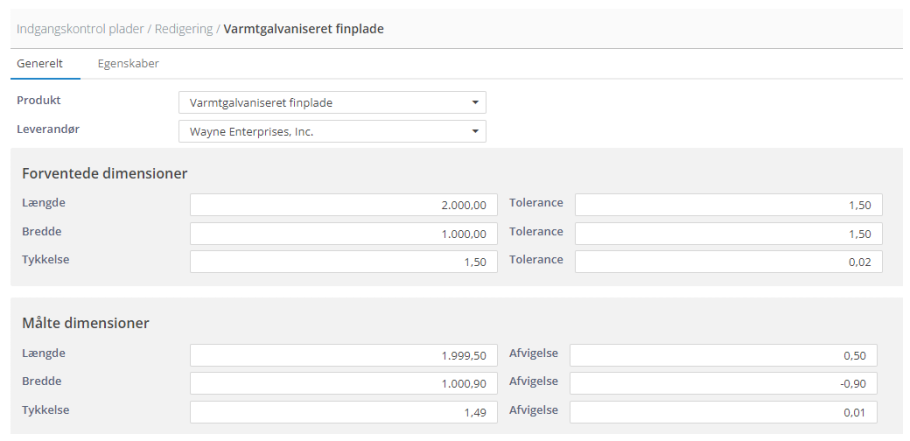Click the expected Længde field 2.000,00
This screenshot has height=441, width=910.
point(344,205)
